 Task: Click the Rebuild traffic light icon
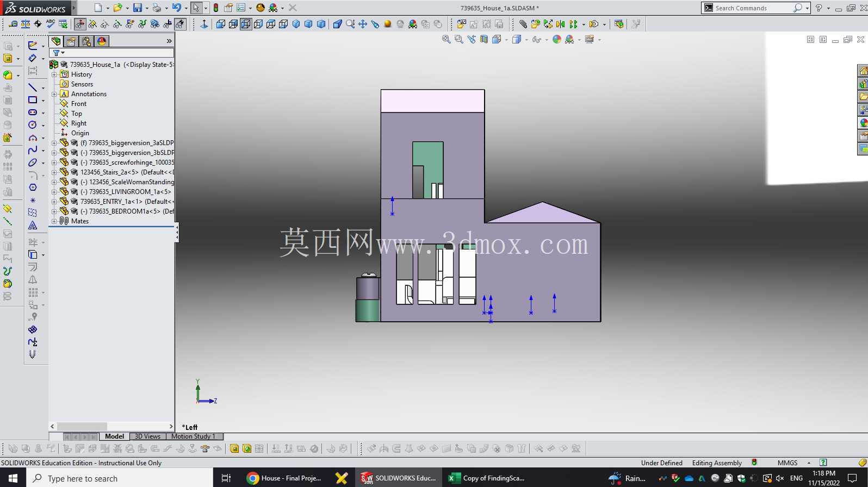point(216,8)
